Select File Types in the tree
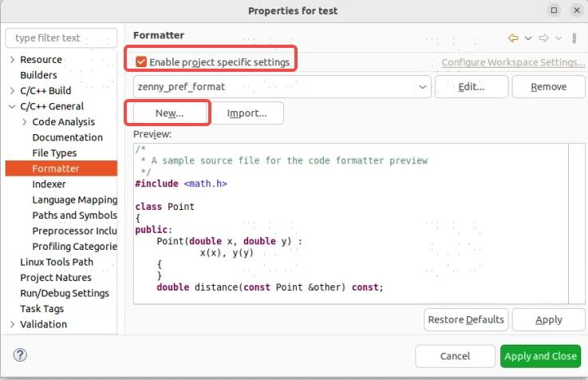588x380 pixels. 54,153
